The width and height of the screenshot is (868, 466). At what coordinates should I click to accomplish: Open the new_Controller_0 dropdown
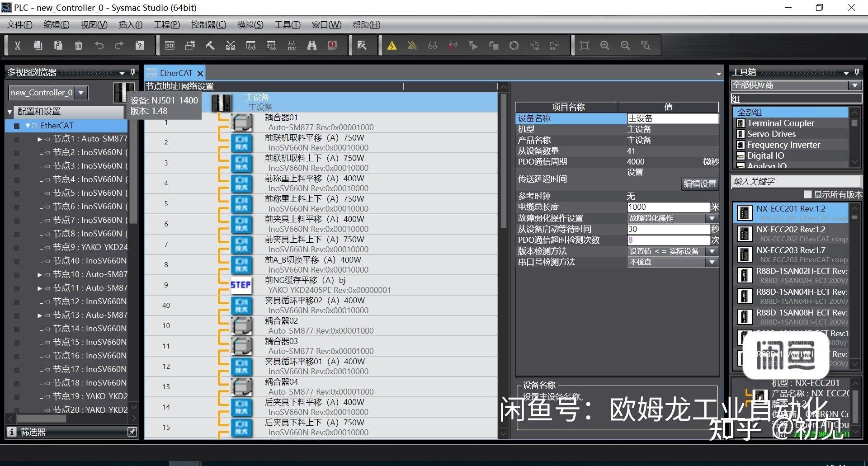pos(81,93)
